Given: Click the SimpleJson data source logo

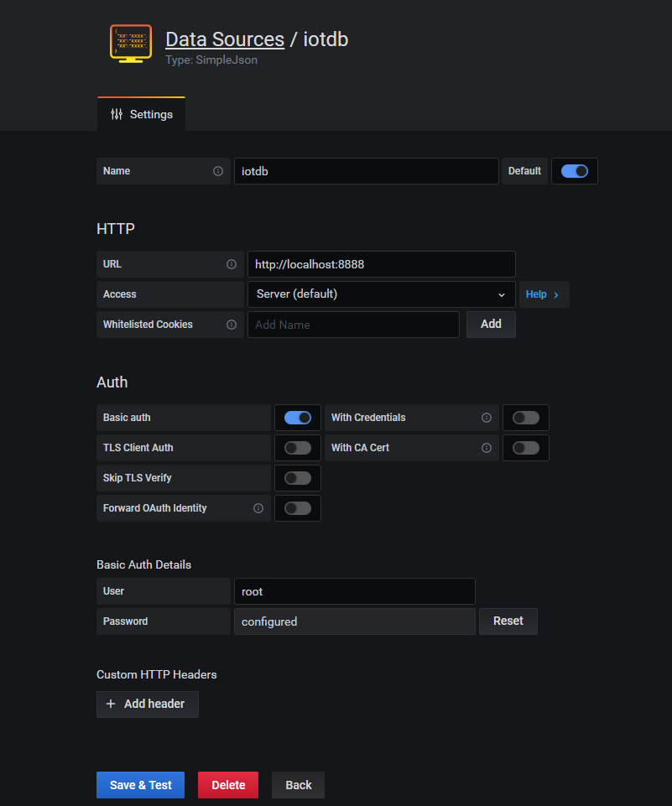Looking at the screenshot, I should pyautogui.click(x=130, y=44).
